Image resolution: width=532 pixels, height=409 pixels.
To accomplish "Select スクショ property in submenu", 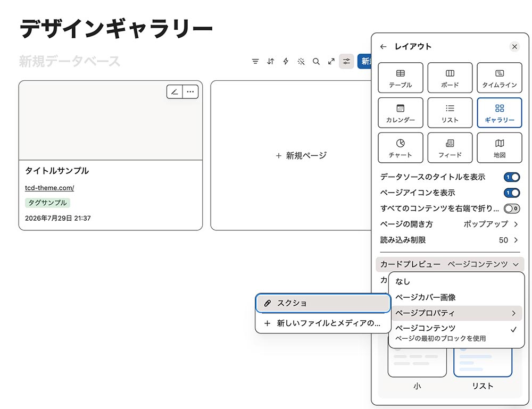I will coord(323,303).
